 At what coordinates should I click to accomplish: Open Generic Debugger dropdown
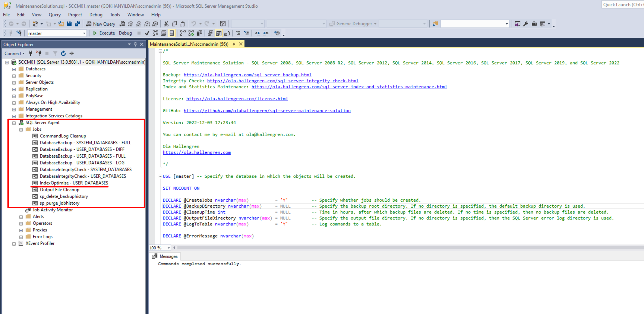[x=375, y=24]
